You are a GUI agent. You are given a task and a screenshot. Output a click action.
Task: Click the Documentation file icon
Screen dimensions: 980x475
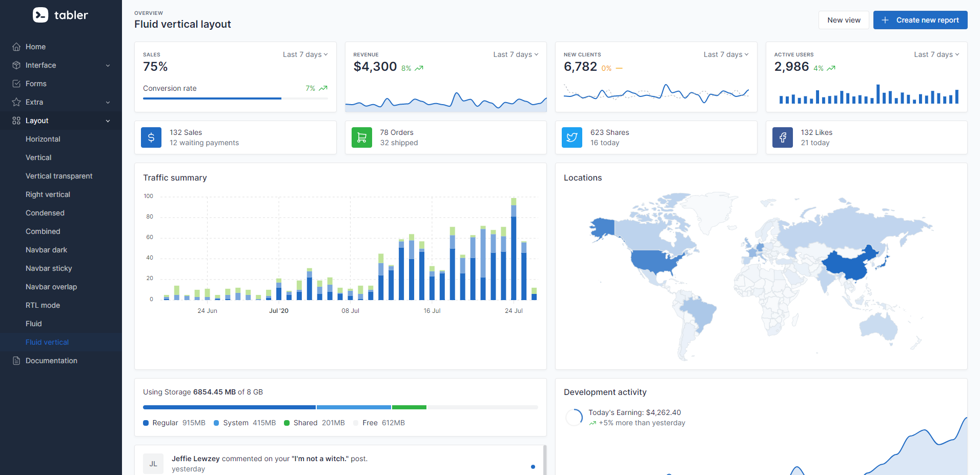tap(16, 361)
